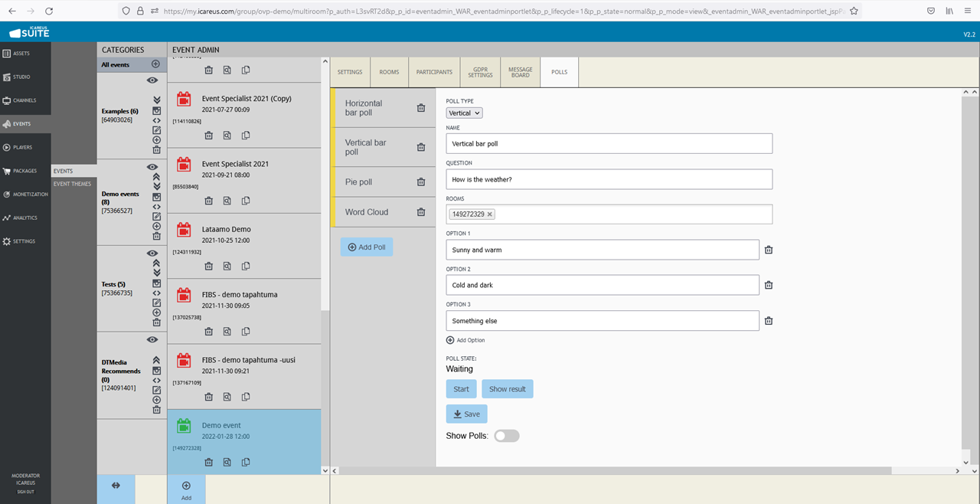980x504 pixels.
Task: Remove Option 2 'Cold and dark'
Action: tap(769, 285)
